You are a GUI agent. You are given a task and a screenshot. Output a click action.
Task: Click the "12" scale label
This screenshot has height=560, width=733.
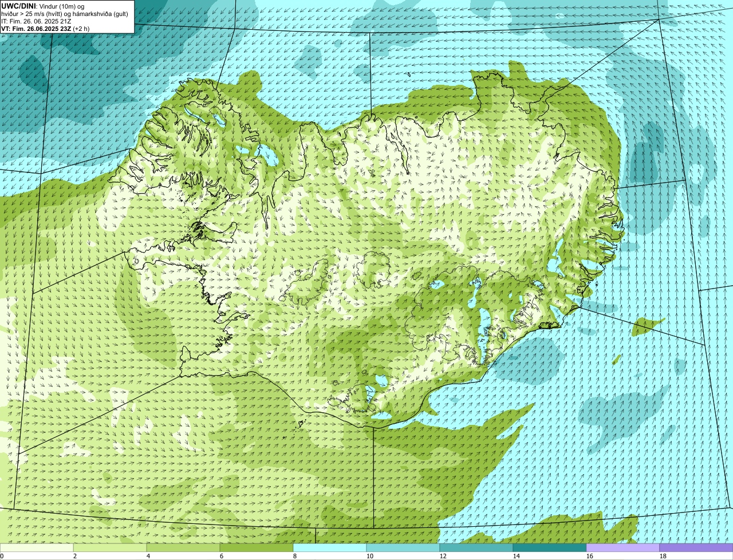[x=443, y=556]
